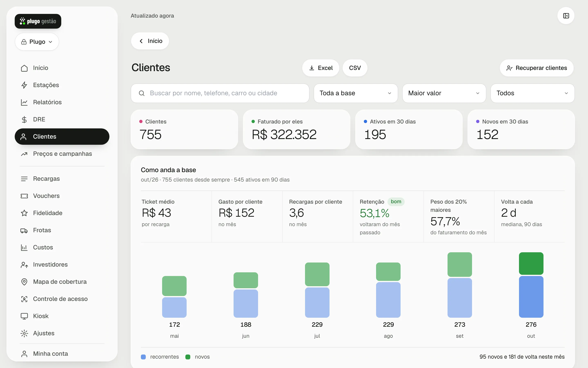Expand the Plugo account switcher dropdown
This screenshot has height=368, width=588.
37,42
